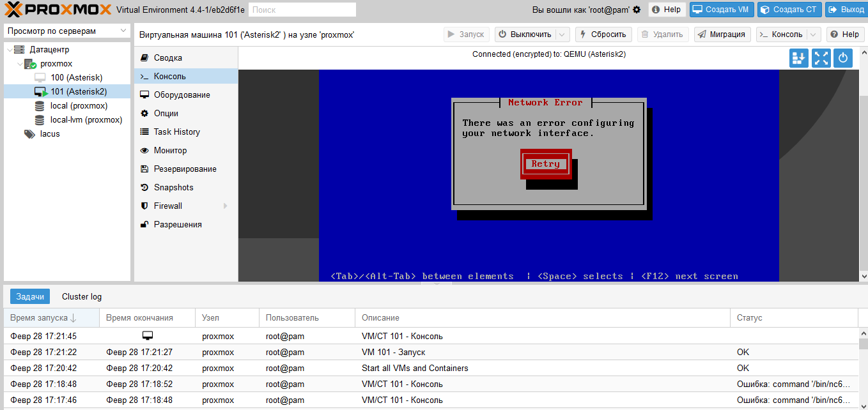Sort by Время запуска column
The width and height of the screenshot is (868, 410).
(x=51, y=317)
